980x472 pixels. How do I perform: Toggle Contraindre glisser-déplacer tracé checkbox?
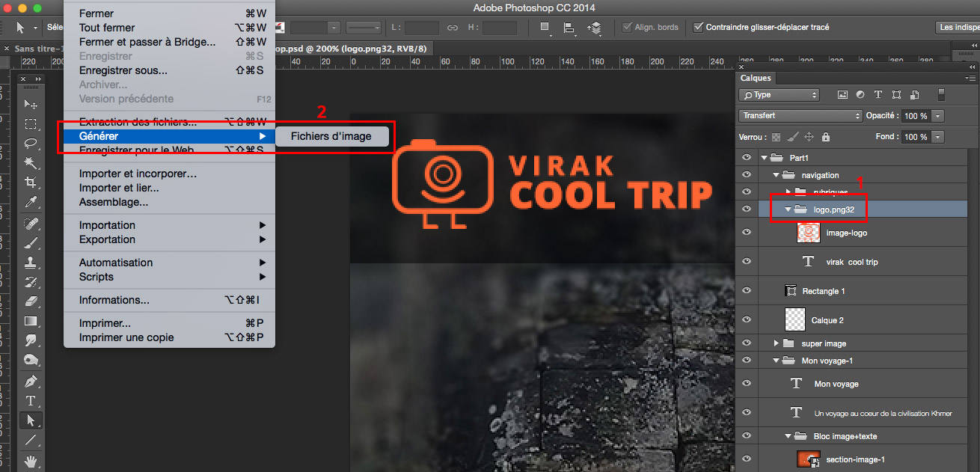point(699,28)
